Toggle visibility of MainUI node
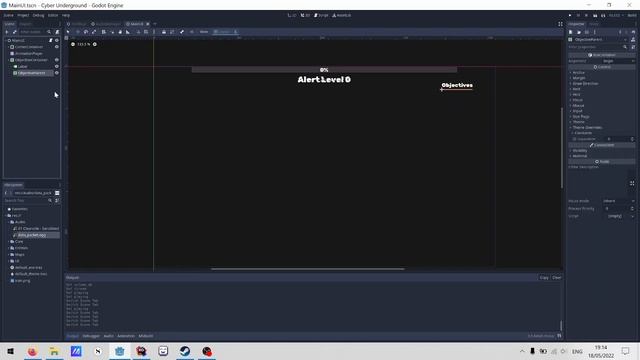 57,40
